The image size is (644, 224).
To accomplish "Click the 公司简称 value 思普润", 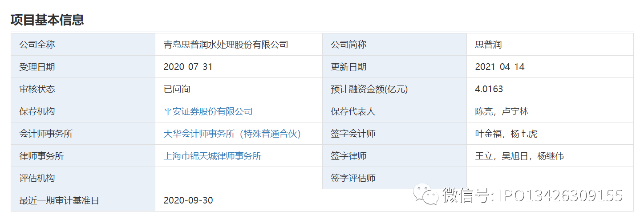I will tap(488, 45).
